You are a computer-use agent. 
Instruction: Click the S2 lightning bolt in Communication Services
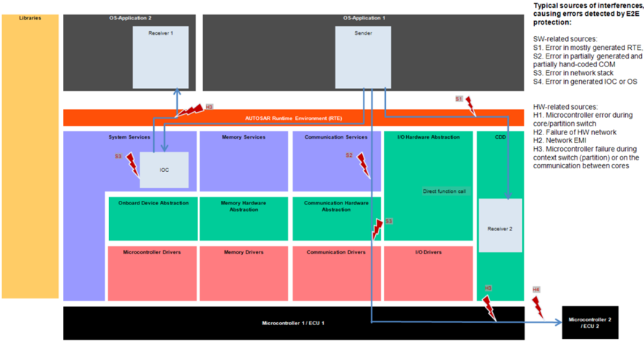click(363, 165)
